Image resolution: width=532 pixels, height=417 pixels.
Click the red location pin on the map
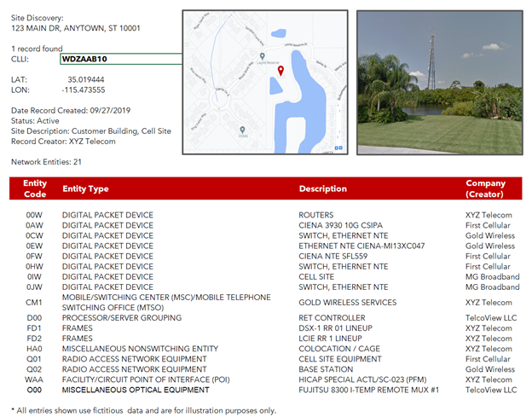tap(279, 72)
